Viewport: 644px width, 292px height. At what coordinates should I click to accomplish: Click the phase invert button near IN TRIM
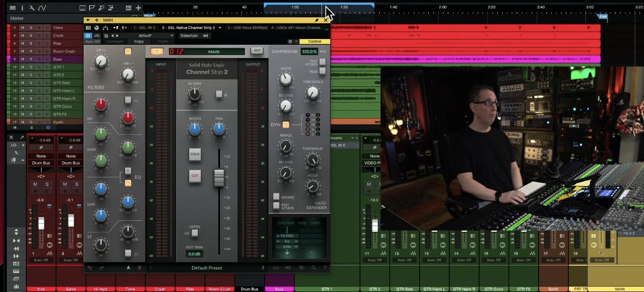point(220,94)
